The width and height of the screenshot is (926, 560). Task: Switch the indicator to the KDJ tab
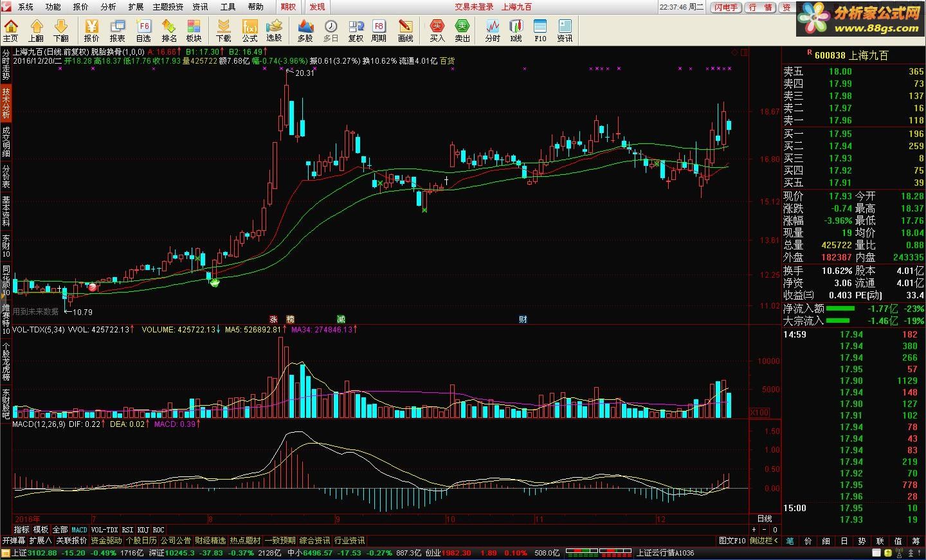pyautogui.click(x=143, y=530)
